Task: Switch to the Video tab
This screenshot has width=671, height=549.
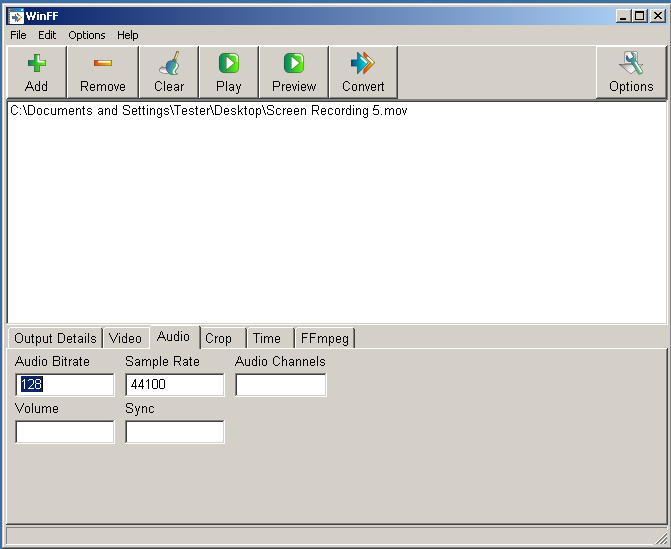Action: tap(125, 338)
